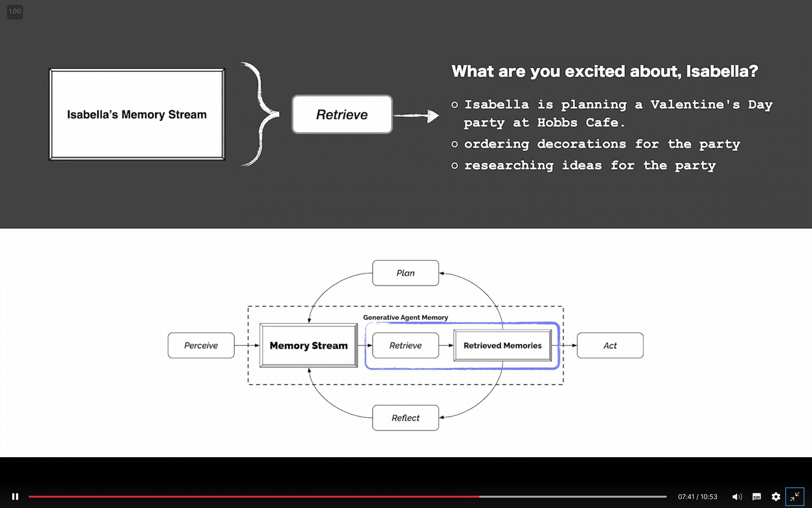The height and width of the screenshot is (508, 812).
Task: Click the 1.00 playback speed badge
Action: pos(15,12)
